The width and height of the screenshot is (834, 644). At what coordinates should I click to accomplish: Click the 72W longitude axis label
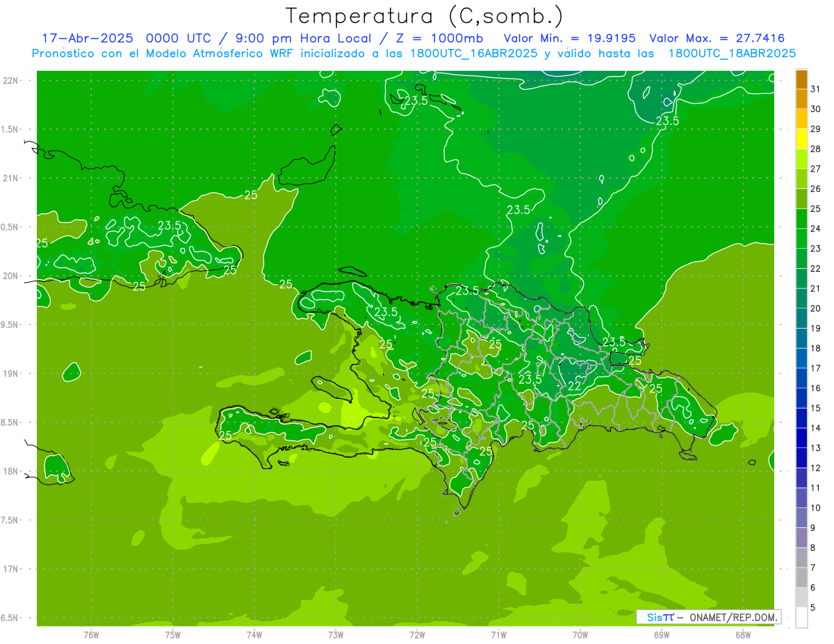(417, 634)
